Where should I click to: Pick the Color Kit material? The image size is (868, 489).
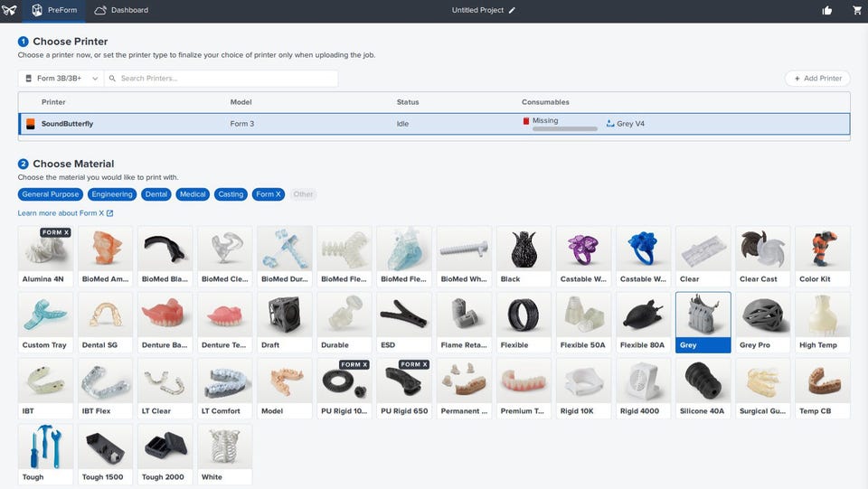[x=823, y=256]
